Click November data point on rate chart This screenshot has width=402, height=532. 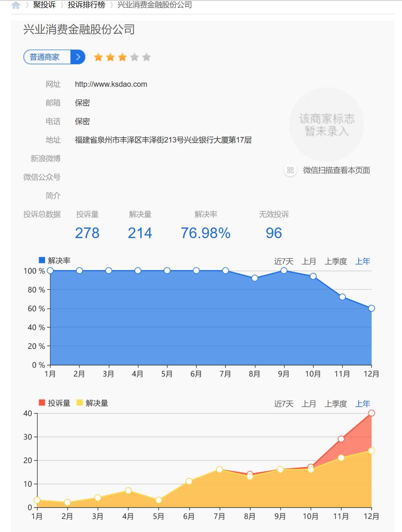coord(342,297)
